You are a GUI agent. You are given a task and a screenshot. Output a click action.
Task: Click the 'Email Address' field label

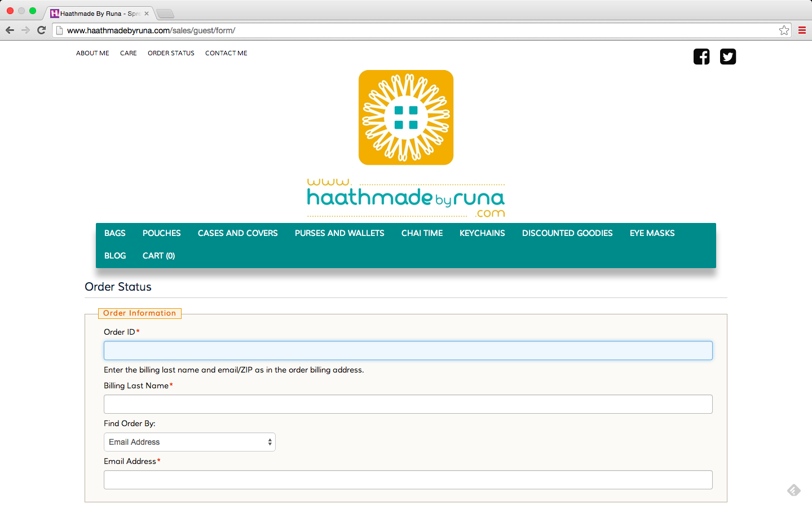point(130,461)
